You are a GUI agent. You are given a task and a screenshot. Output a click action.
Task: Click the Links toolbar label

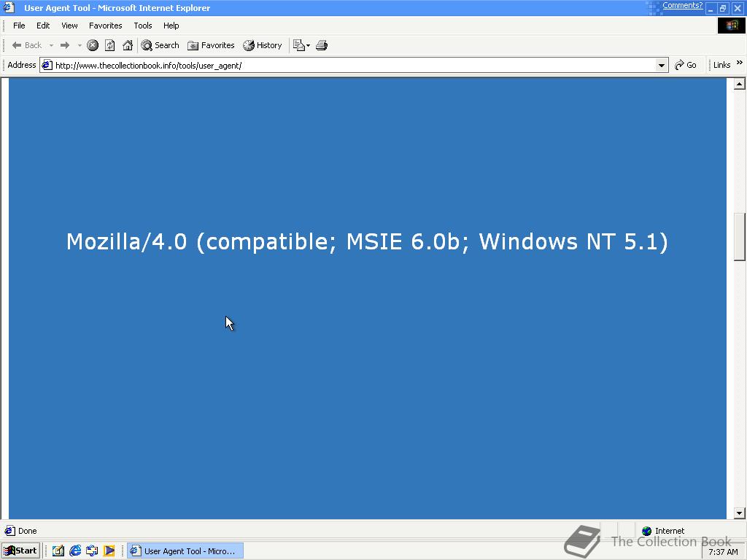pyautogui.click(x=721, y=65)
